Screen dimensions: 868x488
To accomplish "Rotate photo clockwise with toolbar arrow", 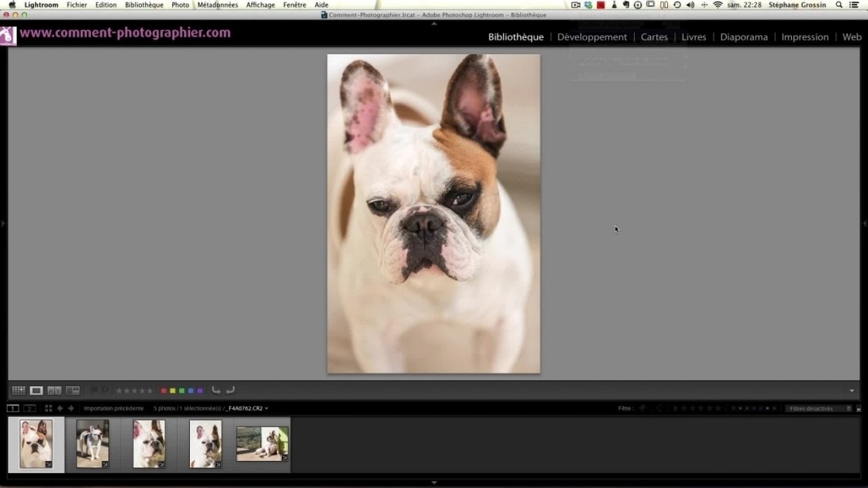I will (231, 390).
